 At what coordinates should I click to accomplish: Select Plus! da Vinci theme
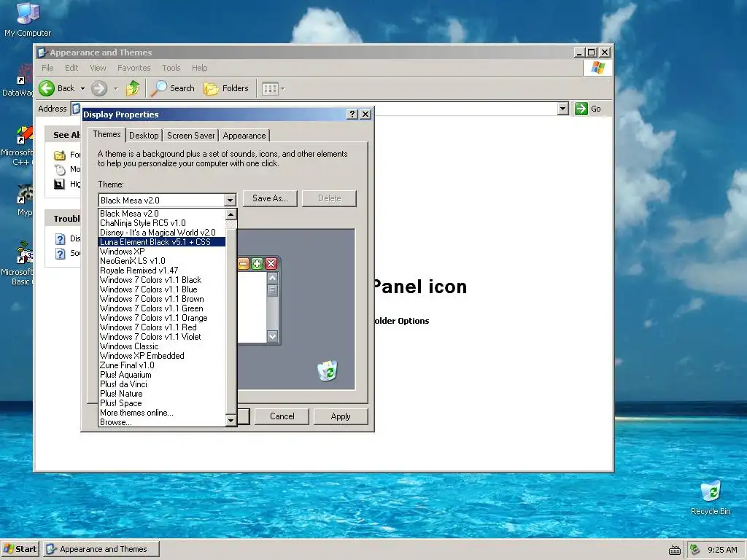click(x=161, y=384)
